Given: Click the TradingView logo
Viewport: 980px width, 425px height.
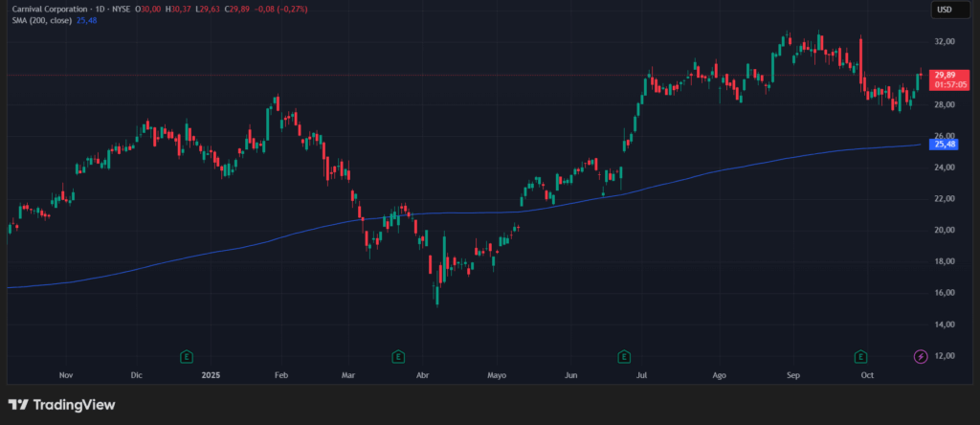Looking at the screenshot, I should (62, 405).
